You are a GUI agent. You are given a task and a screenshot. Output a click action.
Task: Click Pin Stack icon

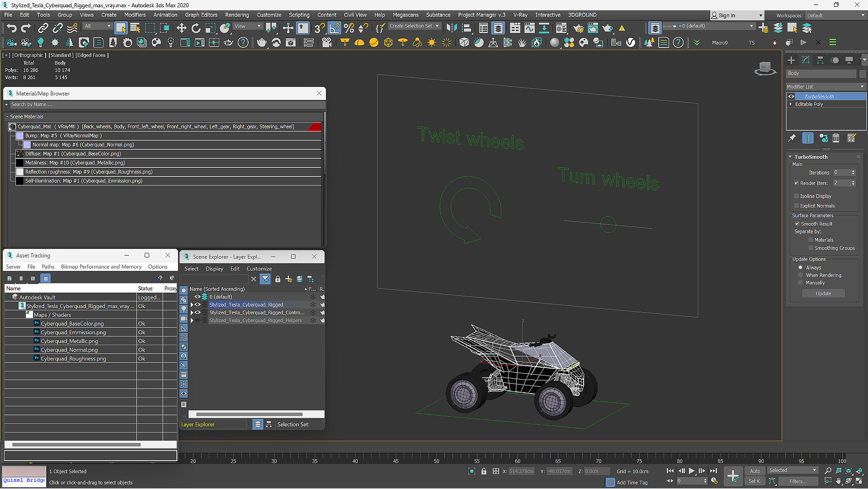[792, 138]
